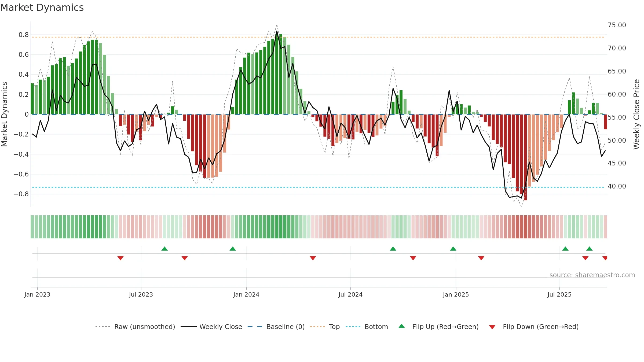Click the tallest green bar near the Top line in early 2024
This screenshot has width=644, height=362.
point(281,74)
